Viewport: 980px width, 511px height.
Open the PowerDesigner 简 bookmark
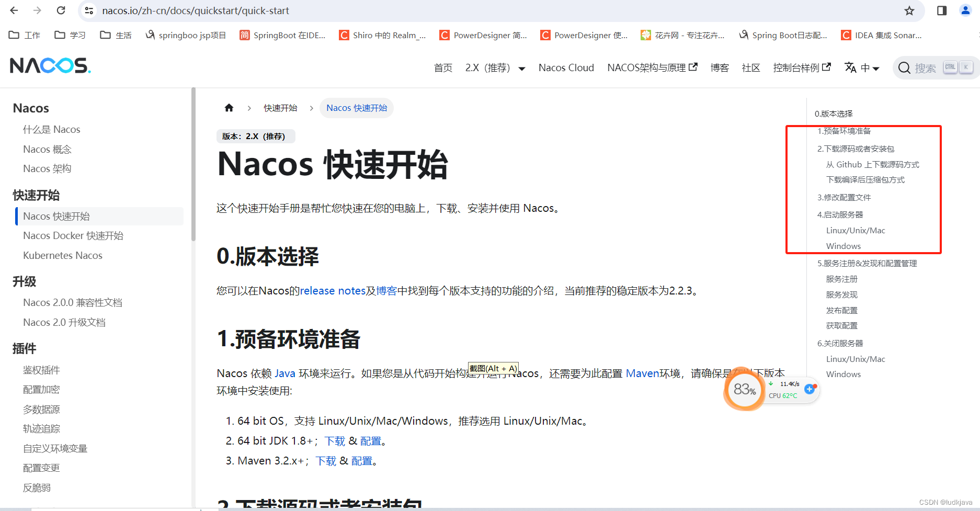point(483,35)
